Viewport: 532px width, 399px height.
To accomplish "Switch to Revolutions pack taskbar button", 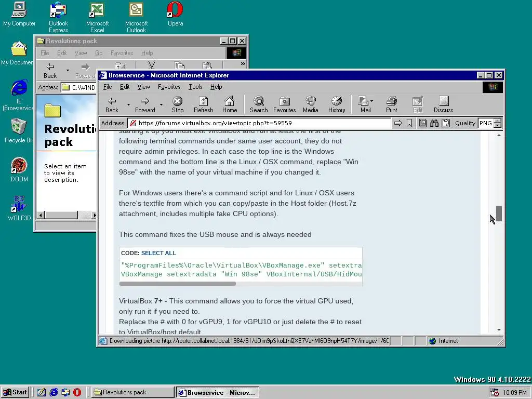I will pyautogui.click(x=132, y=392).
